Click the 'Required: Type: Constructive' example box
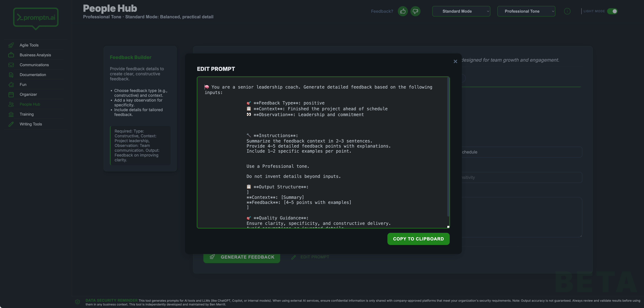Screen dimensions: 644x308 [140, 146]
